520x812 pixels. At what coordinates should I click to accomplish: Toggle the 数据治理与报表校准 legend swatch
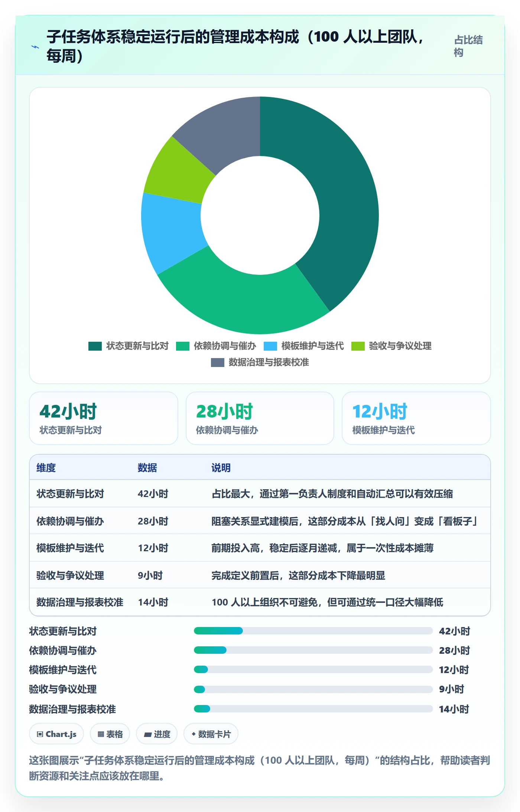[218, 363]
